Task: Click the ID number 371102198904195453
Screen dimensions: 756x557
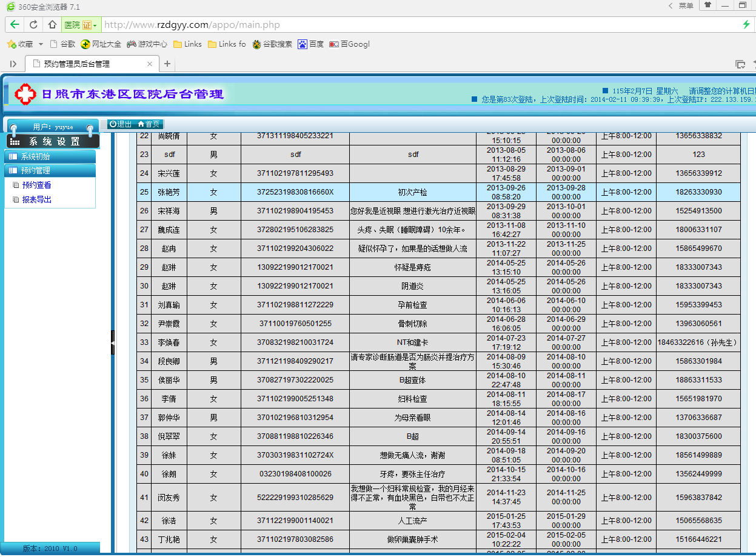Action: [x=295, y=211]
